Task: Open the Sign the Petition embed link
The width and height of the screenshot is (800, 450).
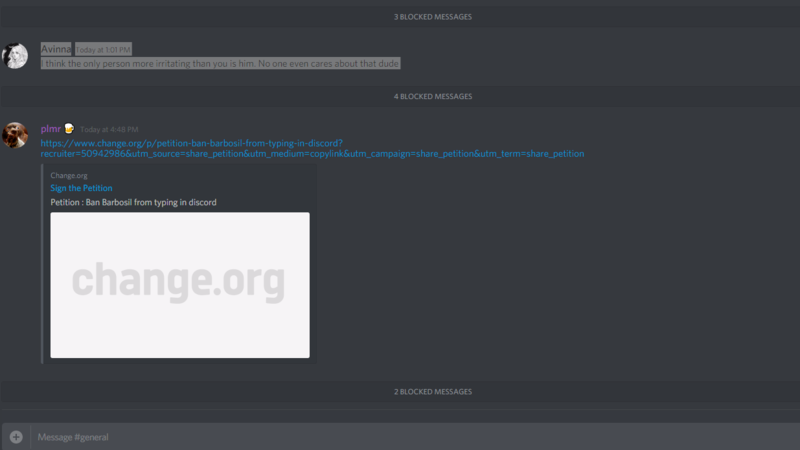Action: [x=81, y=188]
